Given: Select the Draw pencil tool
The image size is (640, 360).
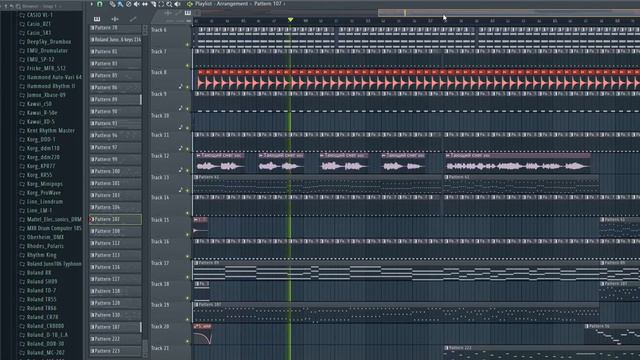Looking at the screenshot, I should [112, 4].
